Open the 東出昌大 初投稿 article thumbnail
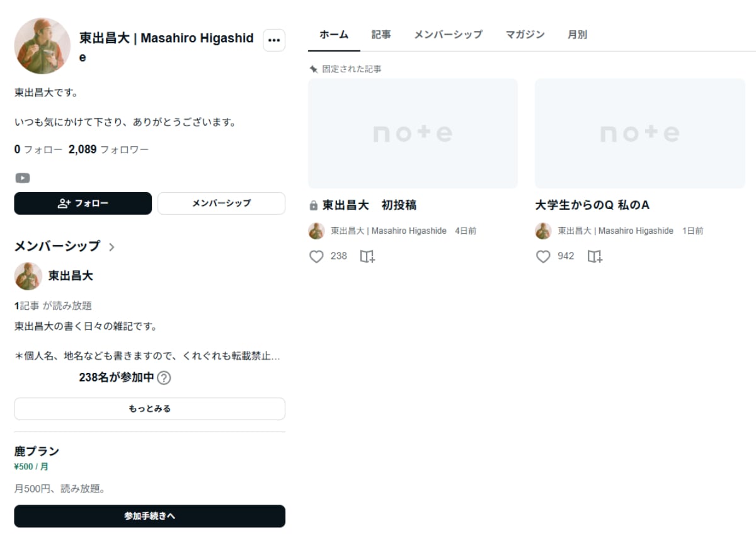The width and height of the screenshot is (756, 548). click(413, 134)
